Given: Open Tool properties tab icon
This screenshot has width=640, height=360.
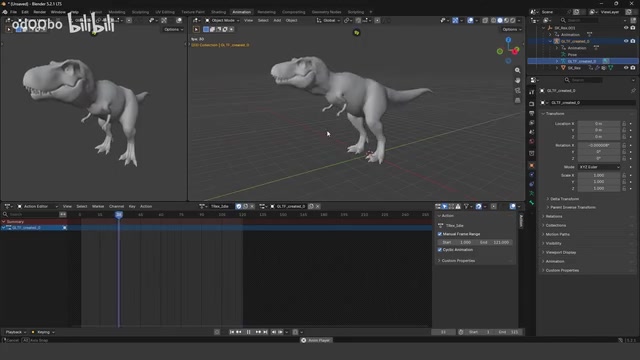Looking at the screenshot, I should (x=531, y=93).
